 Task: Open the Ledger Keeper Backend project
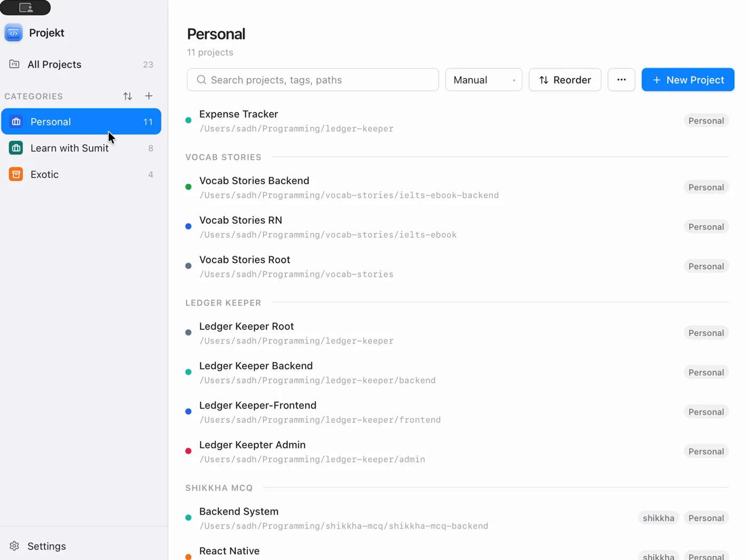pyautogui.click(x=457, y=372)
